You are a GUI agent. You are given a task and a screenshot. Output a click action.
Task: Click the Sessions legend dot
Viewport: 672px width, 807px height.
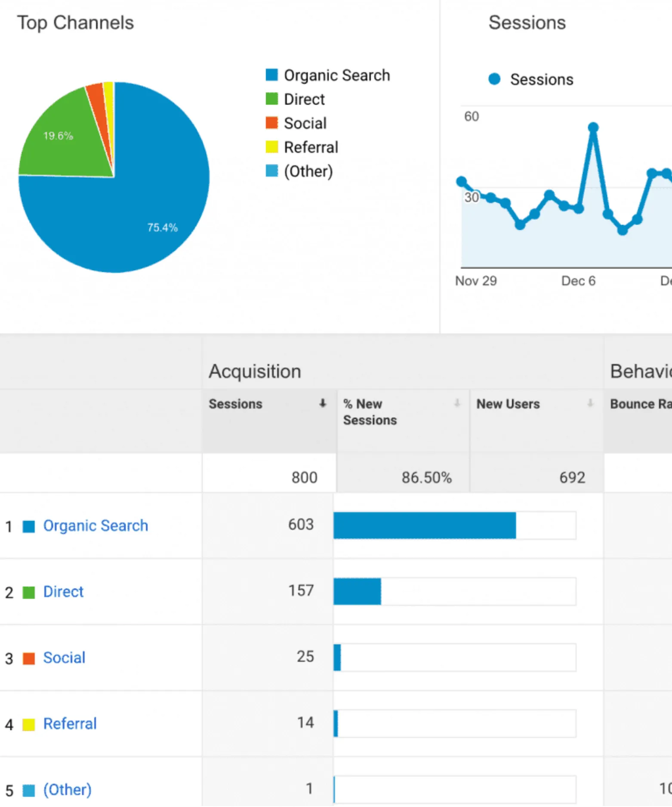[494, 79]
